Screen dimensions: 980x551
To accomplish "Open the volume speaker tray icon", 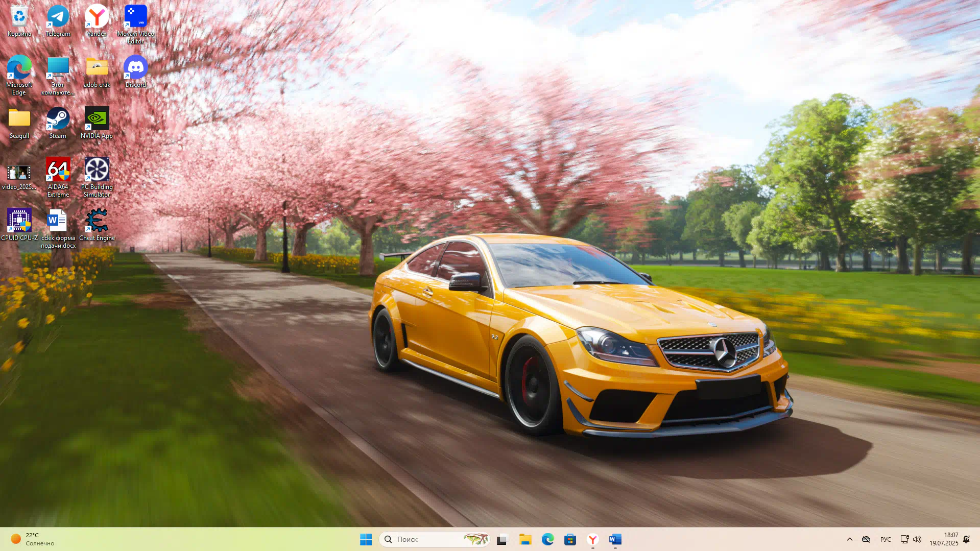I will (x=917, y=539).
